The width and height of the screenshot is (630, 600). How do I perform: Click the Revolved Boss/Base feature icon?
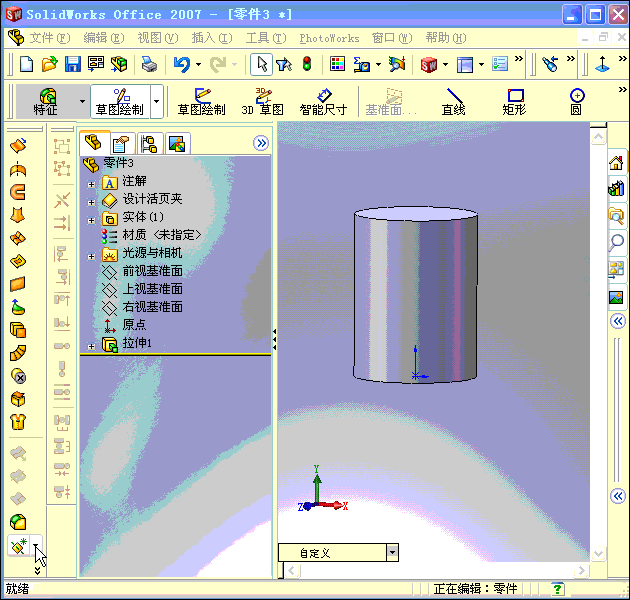[x=18, y=170]
